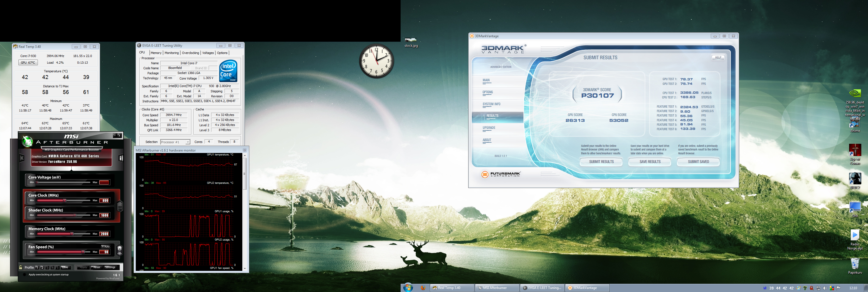Click the HELP button in 3DMark Vantage

tap(718, 57)
